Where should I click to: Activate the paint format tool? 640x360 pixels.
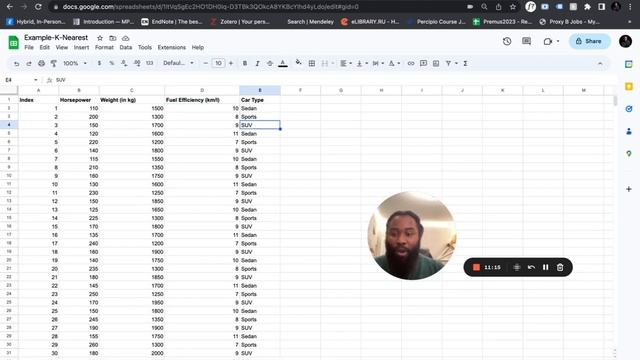pyautogui.click(x=54, y=64)
